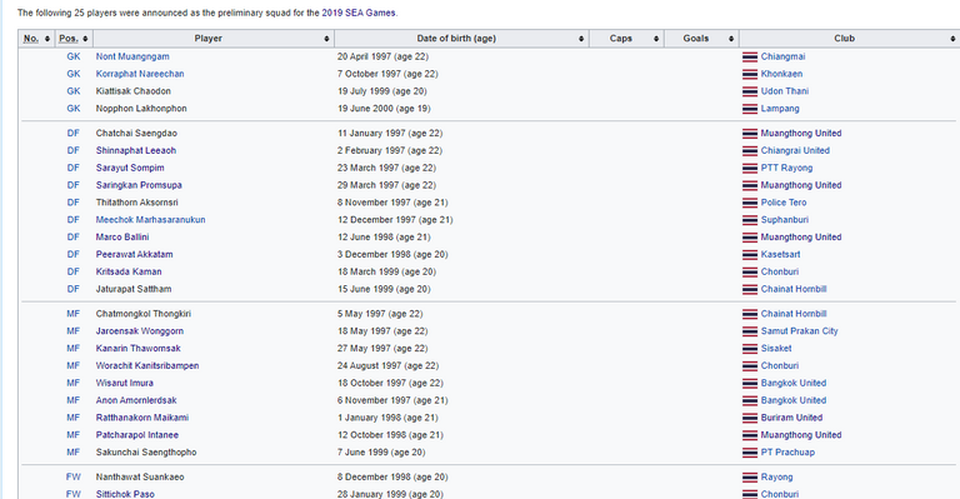Open the Suphanburi club link
This screenshot has width=960, height=499.
point(785,219)
